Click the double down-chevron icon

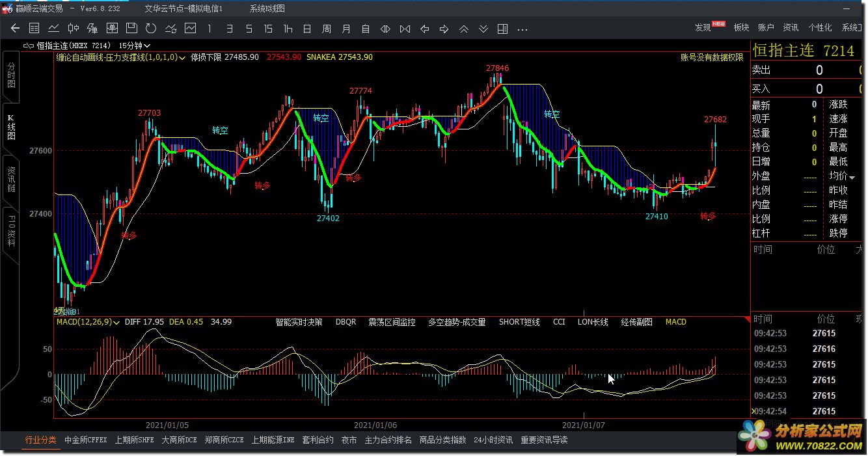[x=483, y=29]
